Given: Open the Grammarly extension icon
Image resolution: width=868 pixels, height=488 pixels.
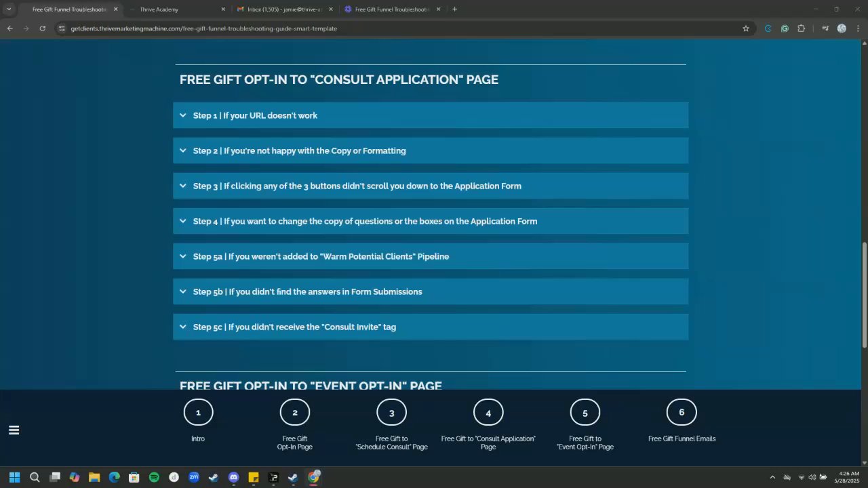Looking at the screenshot, I should [x=785, y=28].
